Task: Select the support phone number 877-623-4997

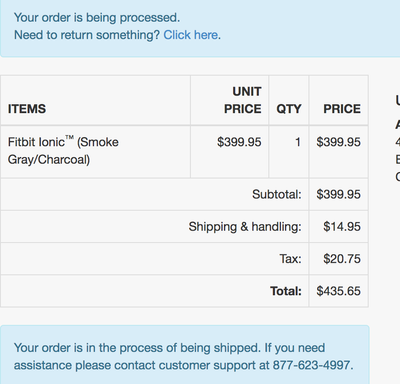Action: click(x=311, y=365)
